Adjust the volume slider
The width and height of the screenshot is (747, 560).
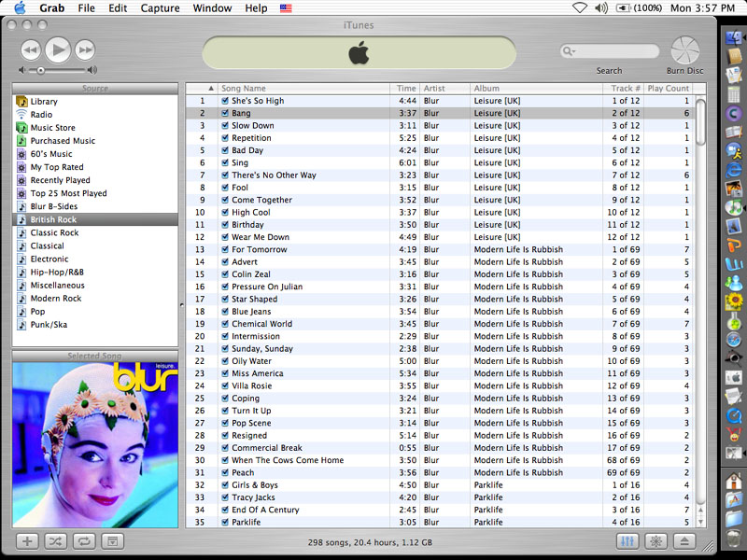tap(41, 70)
